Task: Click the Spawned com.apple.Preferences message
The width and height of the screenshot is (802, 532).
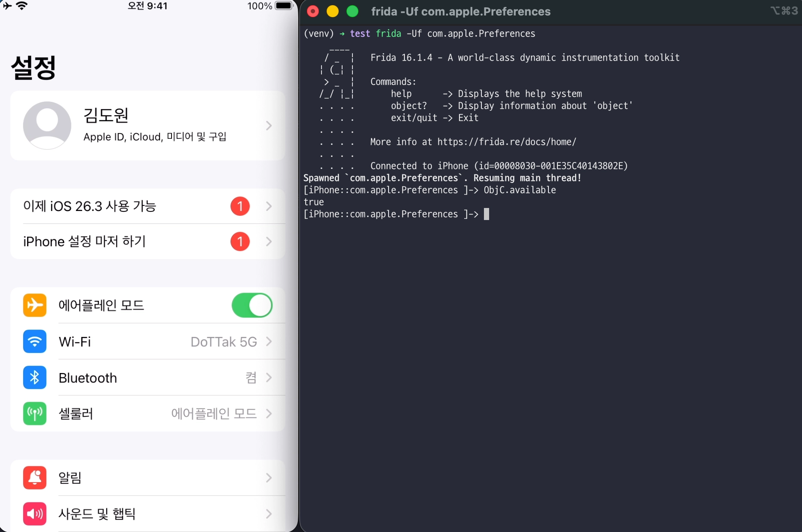Action: click(x=442, y=178)
